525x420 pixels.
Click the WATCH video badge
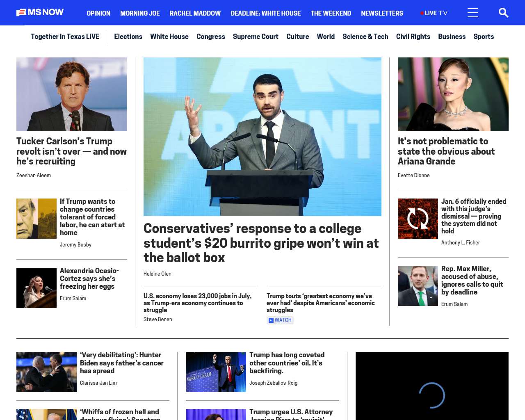tap(280, 320)
